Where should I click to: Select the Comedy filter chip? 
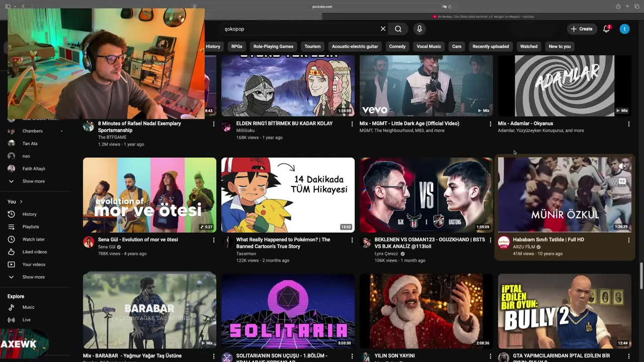[x=397, y=46]
